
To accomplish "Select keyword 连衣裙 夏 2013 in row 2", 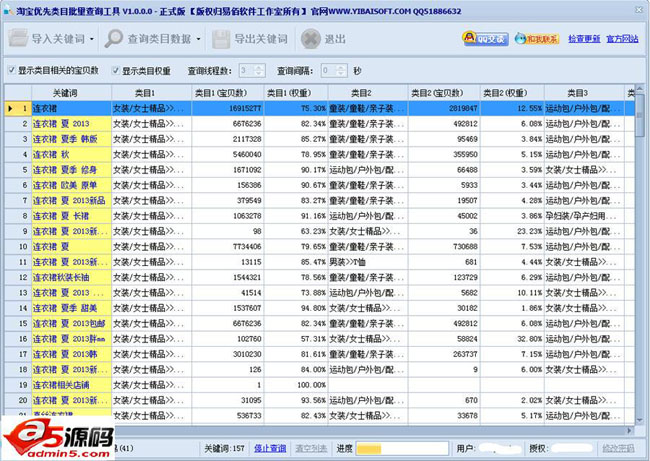I will coord(71,124).
